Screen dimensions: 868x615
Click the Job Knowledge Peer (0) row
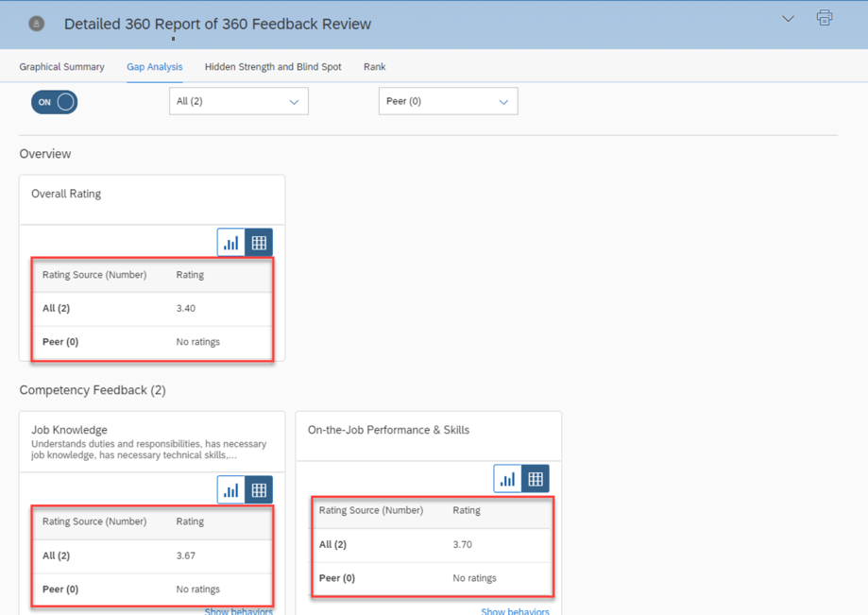click(151, 589)
